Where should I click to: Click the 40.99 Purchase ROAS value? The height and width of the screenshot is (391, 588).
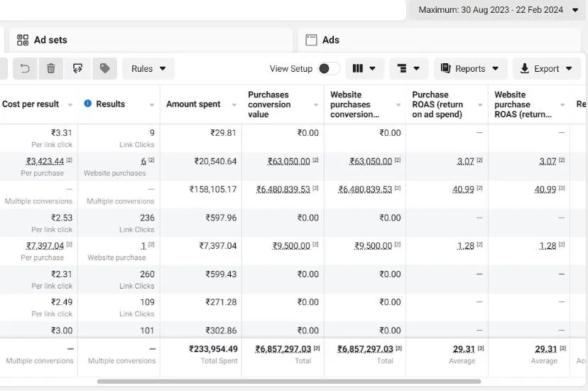point(464,189)
